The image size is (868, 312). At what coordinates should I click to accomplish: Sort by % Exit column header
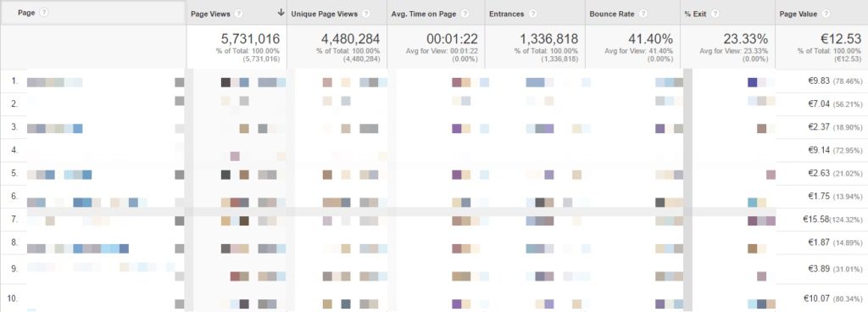coord(695,14)
